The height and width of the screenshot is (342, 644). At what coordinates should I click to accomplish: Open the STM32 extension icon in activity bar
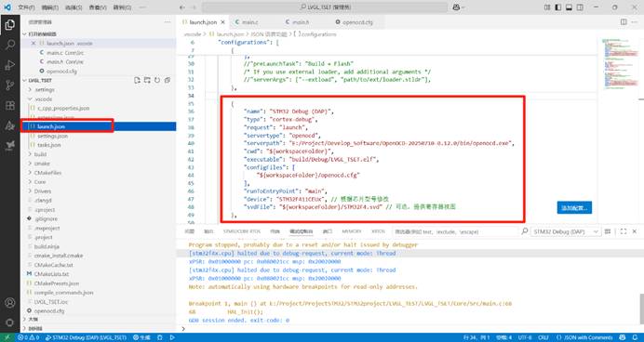point(10,146)
